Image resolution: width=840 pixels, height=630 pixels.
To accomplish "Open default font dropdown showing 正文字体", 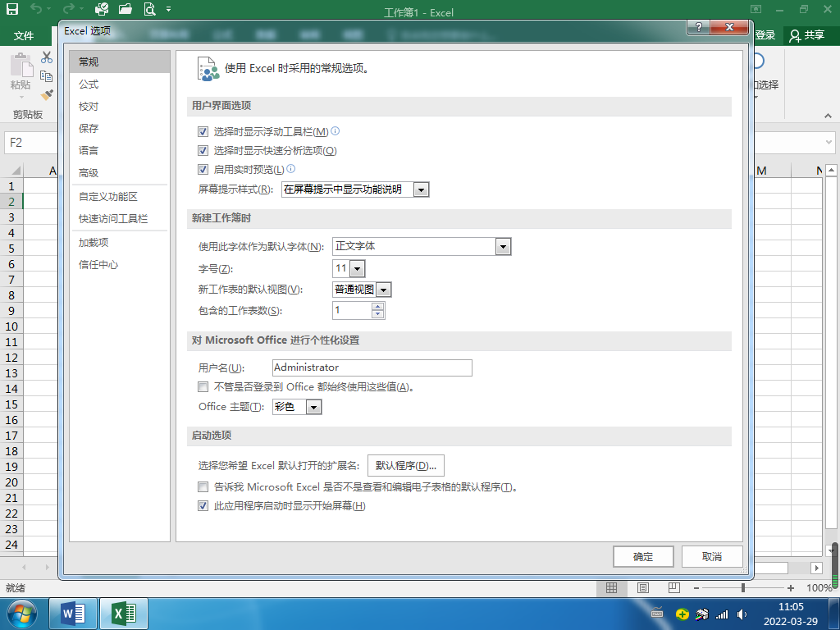I will point(503,246).
